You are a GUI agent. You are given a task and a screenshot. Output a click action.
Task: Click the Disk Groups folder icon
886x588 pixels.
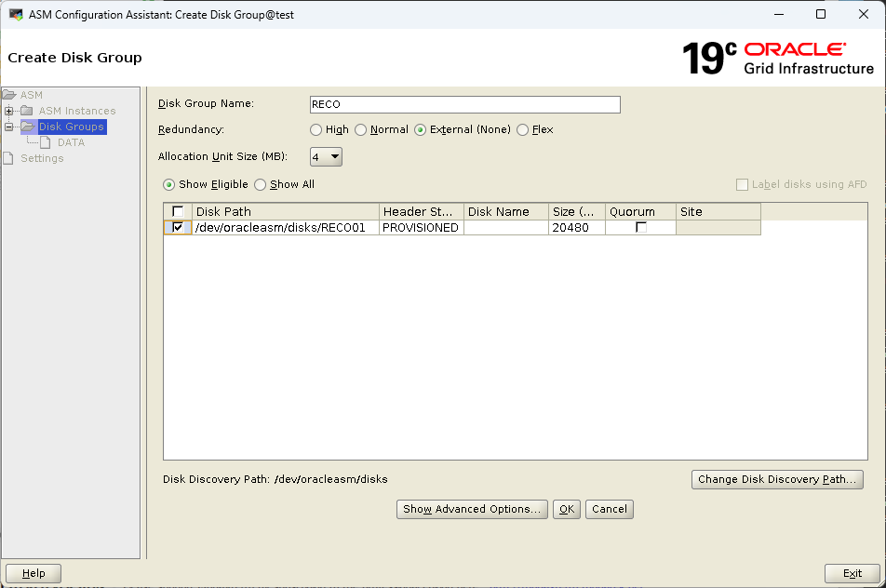pyautogui.click(x=28, y=127)
